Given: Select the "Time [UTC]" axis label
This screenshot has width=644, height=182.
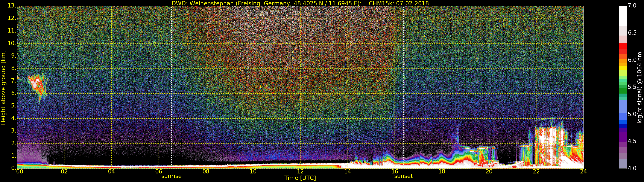Looking at the screenshot, I should 300,178.
